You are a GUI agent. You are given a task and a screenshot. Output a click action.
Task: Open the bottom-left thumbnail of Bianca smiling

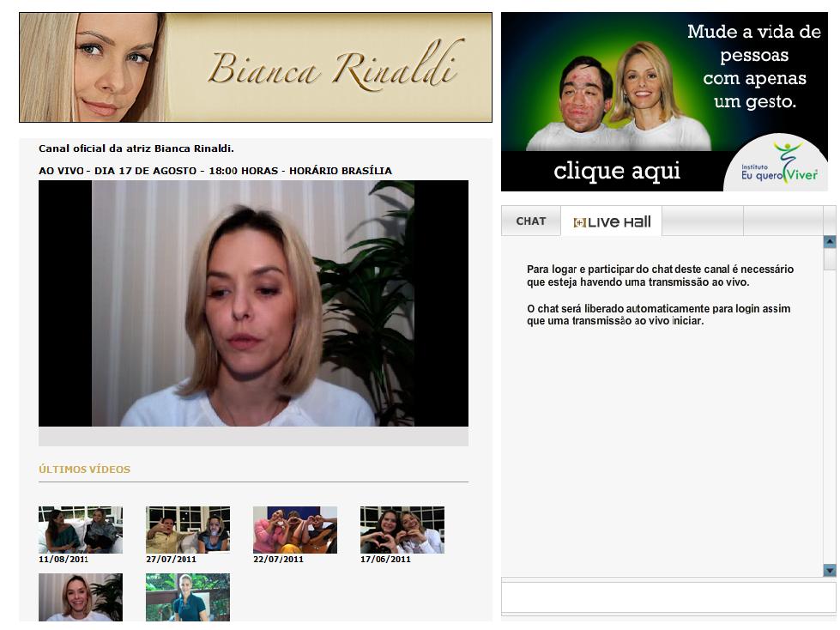80,597
